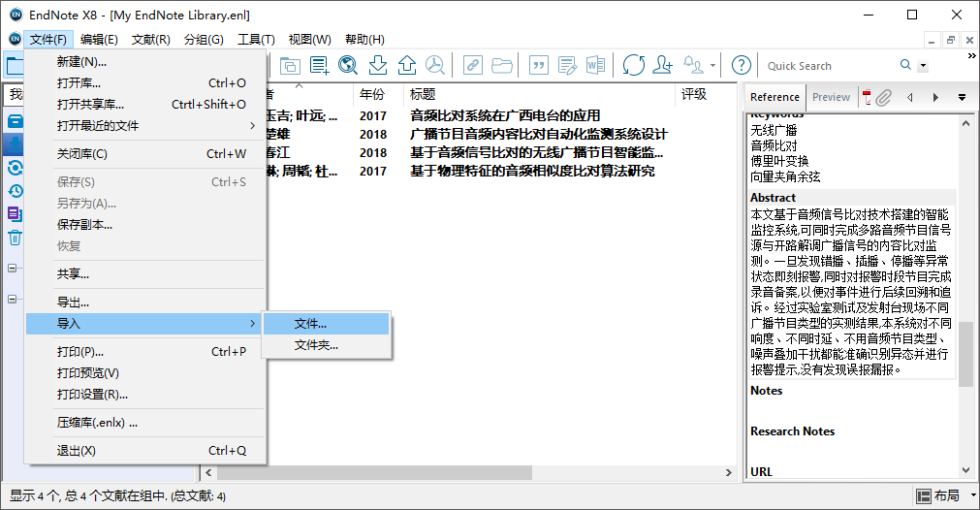Choose 共享... menu entry
This screenshot has width=980, height=510.
145,273
